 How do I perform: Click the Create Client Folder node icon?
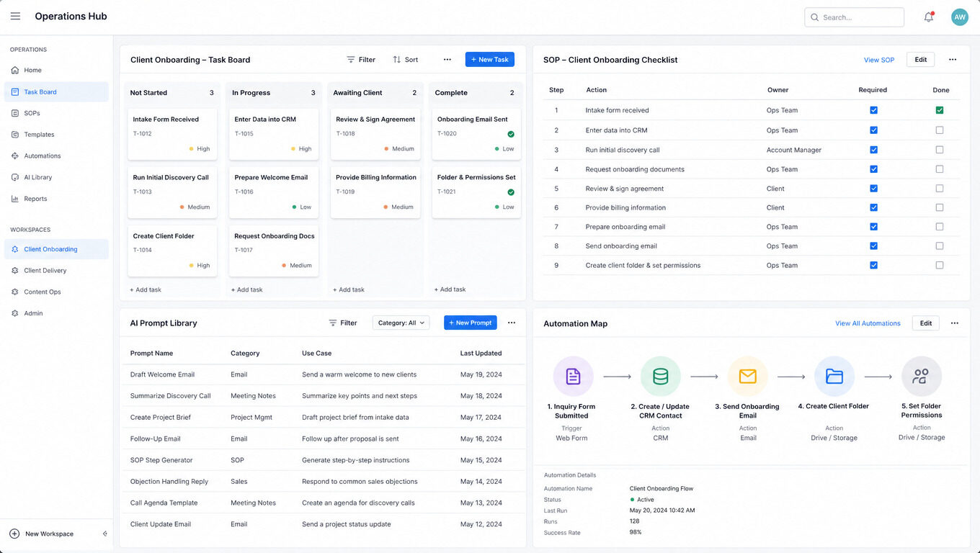(x=834, y=376)
